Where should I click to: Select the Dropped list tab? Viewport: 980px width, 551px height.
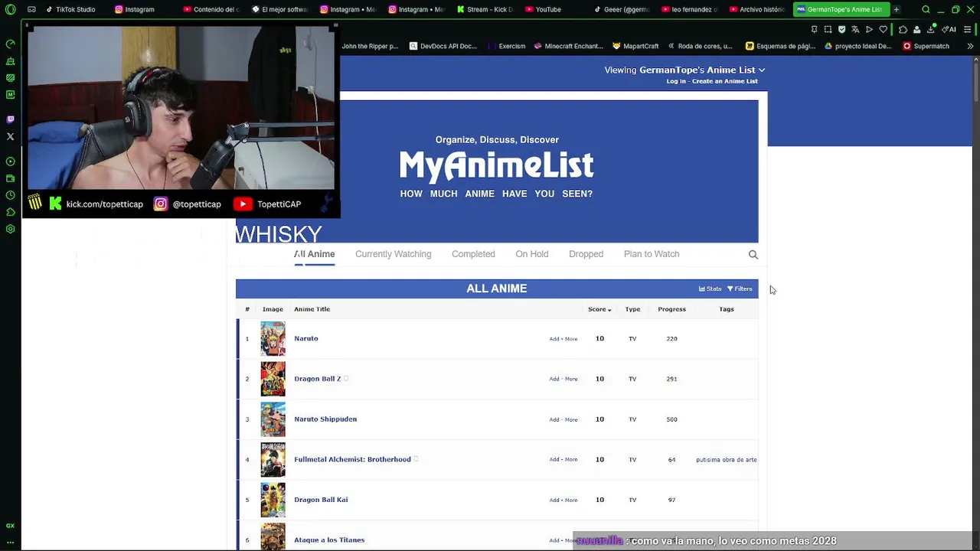pos(586,254)
